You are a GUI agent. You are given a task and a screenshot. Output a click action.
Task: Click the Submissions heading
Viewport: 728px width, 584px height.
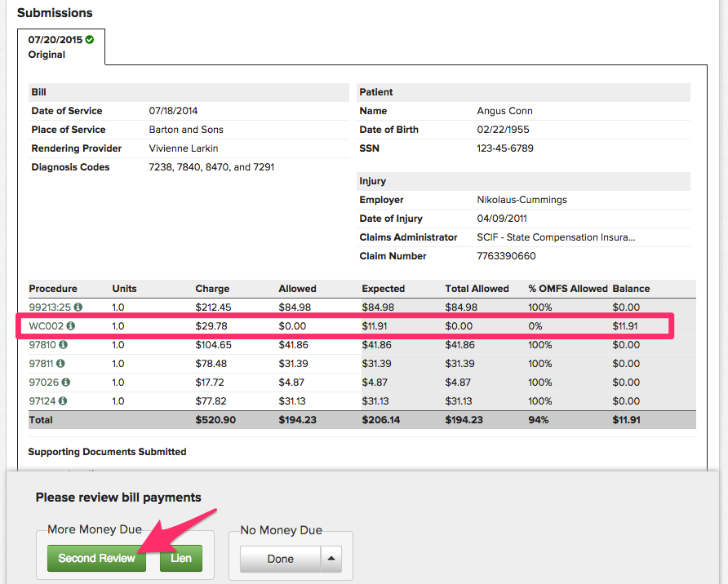(55, 12)
